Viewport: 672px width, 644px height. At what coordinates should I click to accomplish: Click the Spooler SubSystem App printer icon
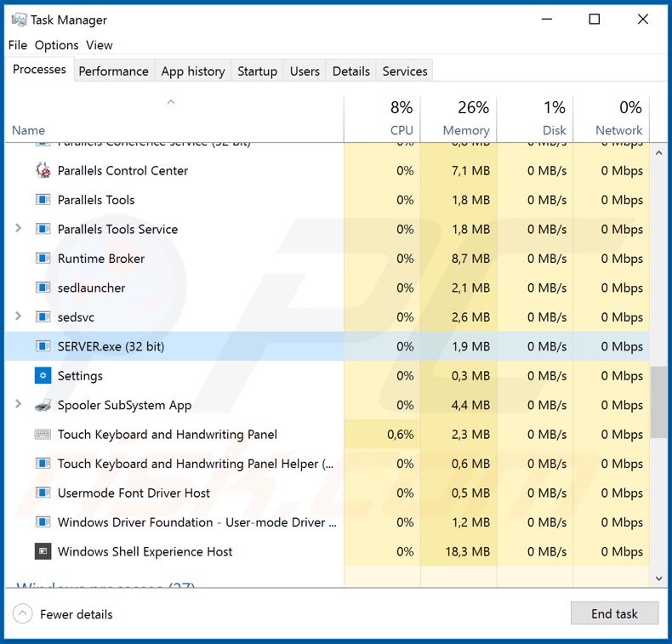(43, 405)
